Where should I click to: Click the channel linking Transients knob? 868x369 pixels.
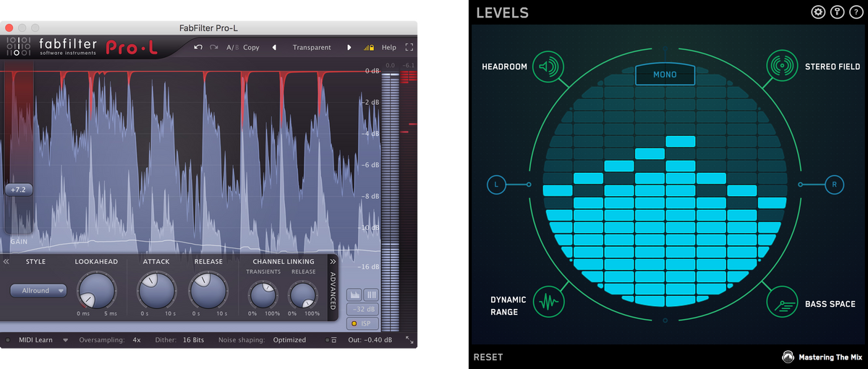[x=263, y=295]
